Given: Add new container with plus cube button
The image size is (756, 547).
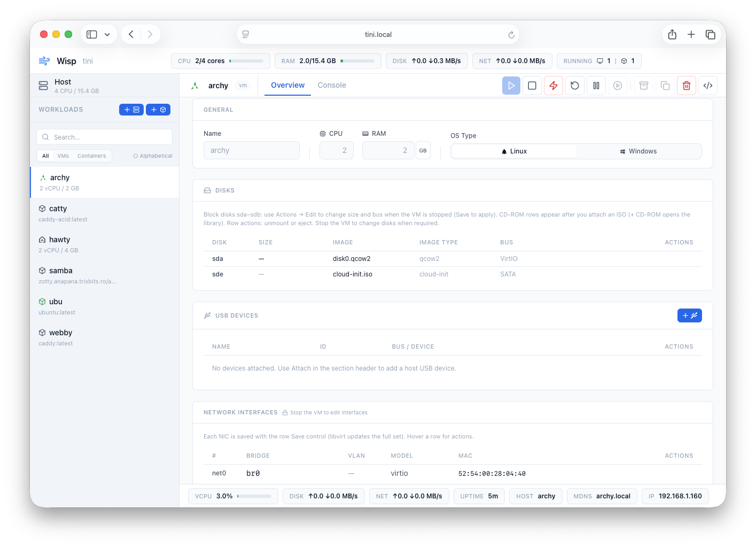Looking at the screenshot, I should click(158, 110).
